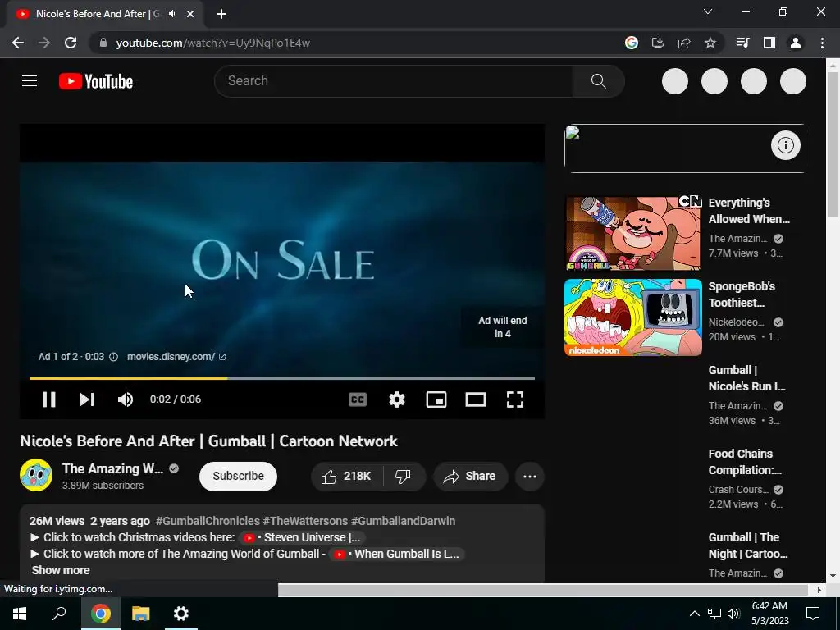
Task: Open a new browser tab
Action: point(221,14)
